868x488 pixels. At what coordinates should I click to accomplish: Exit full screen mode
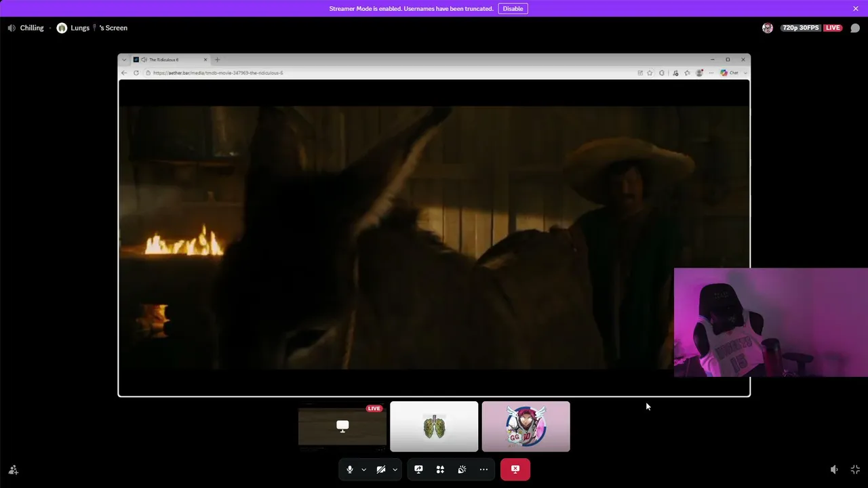(855, 470)
